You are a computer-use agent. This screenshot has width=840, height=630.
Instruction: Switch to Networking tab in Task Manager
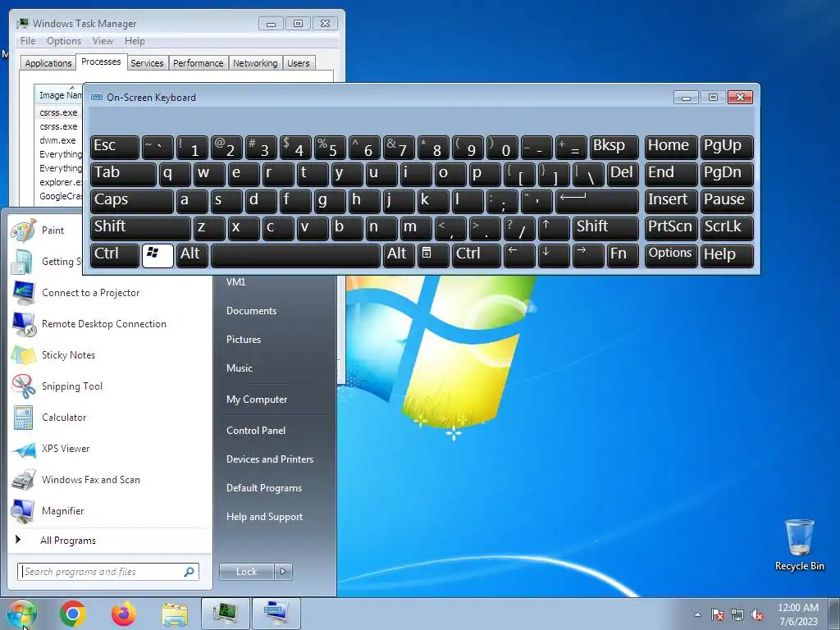(x=255, y=63)
